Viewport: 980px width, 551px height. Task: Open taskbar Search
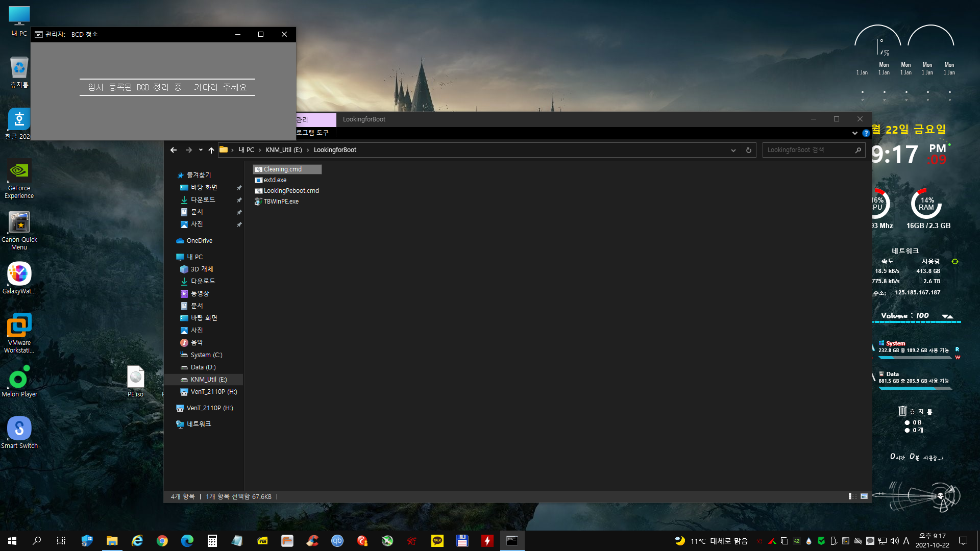(37, 541)
